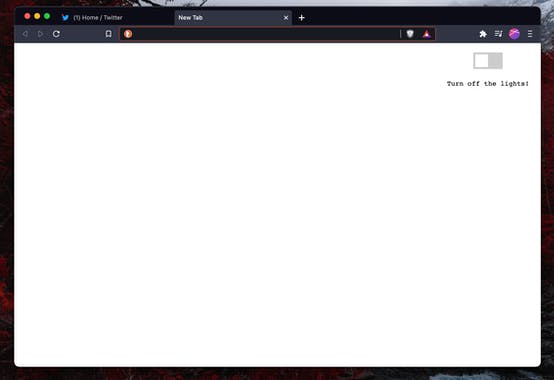Open Brave Rewards triangle icon
Image resolution: width=554 pixels, height=380 pixels.
click(x=427, y=34)
